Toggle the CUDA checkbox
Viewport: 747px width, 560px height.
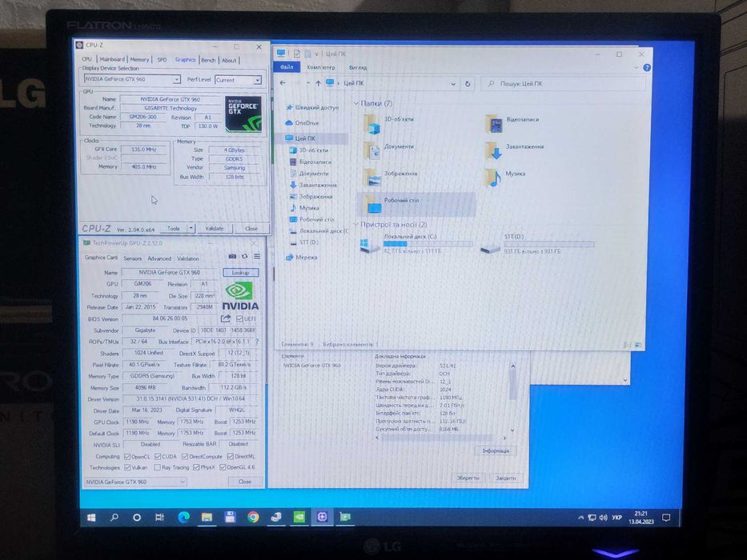[x=158, y=456]
